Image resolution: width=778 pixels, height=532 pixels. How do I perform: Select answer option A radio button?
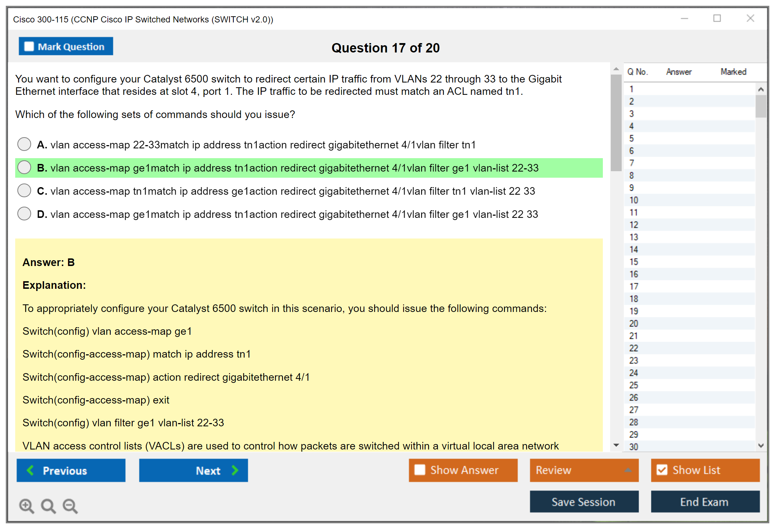pyautogui.click(x=24, y=144)
